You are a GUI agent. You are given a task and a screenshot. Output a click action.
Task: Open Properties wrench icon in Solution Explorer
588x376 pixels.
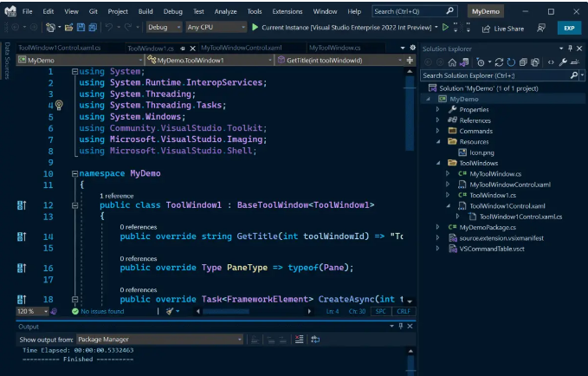tap(563, 62)
